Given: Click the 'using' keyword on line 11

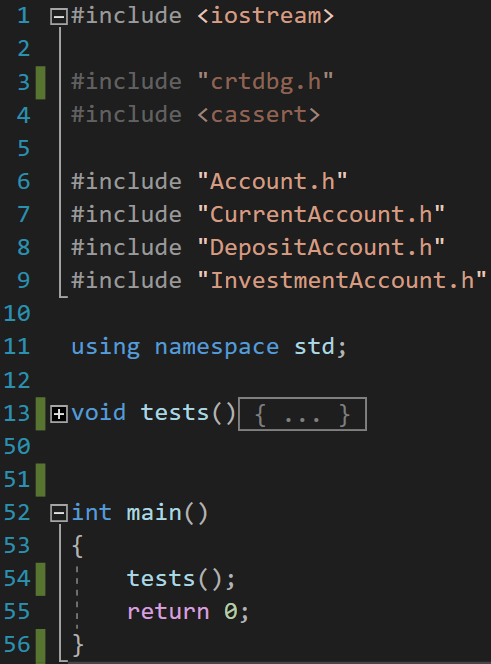Looking at the screenshot, I should [105, 347].
